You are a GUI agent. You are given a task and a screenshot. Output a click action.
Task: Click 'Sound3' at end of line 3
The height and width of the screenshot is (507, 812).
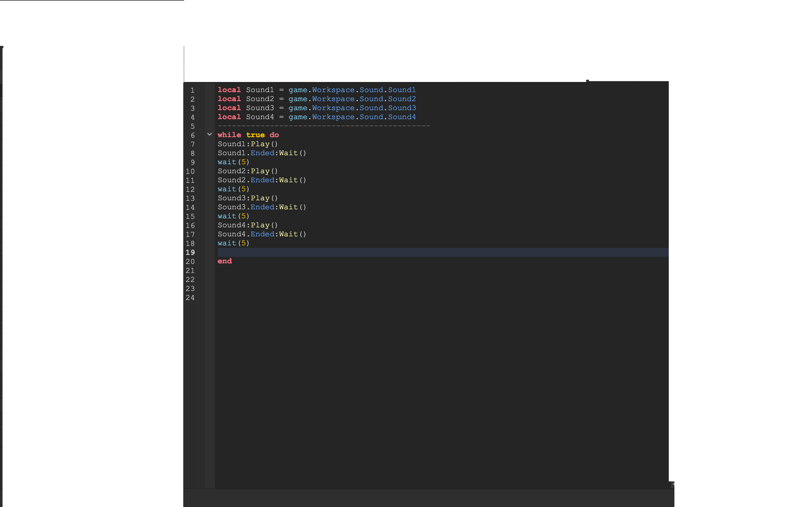[x=402, y=108]
